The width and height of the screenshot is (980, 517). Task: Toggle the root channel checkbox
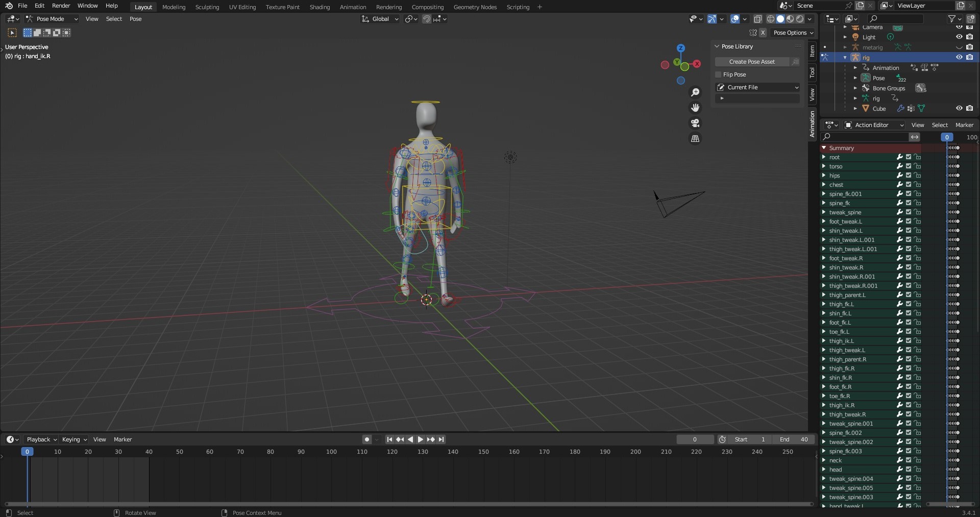pos(909,157)
